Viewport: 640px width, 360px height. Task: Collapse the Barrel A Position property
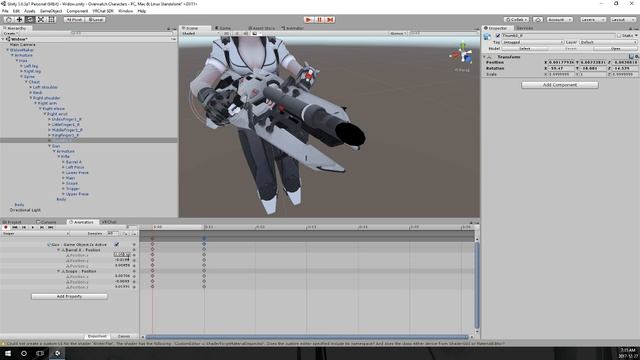tap(58, 250)
